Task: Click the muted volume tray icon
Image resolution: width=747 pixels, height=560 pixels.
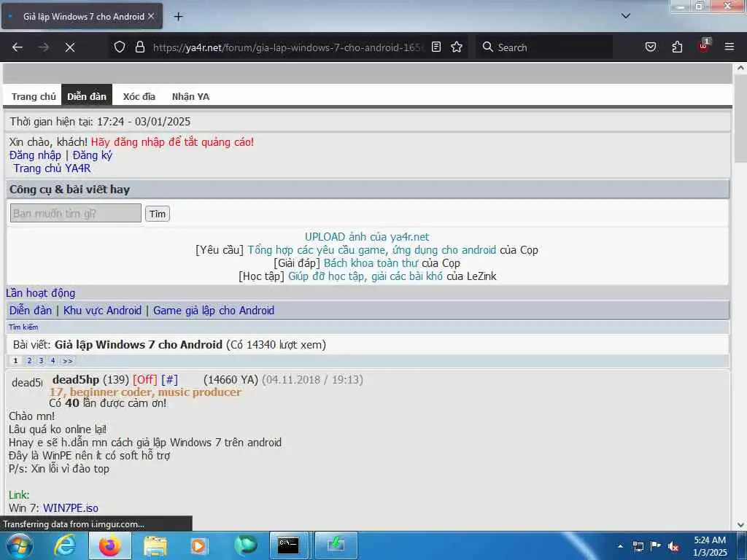Action: click(x=673, y=546)
